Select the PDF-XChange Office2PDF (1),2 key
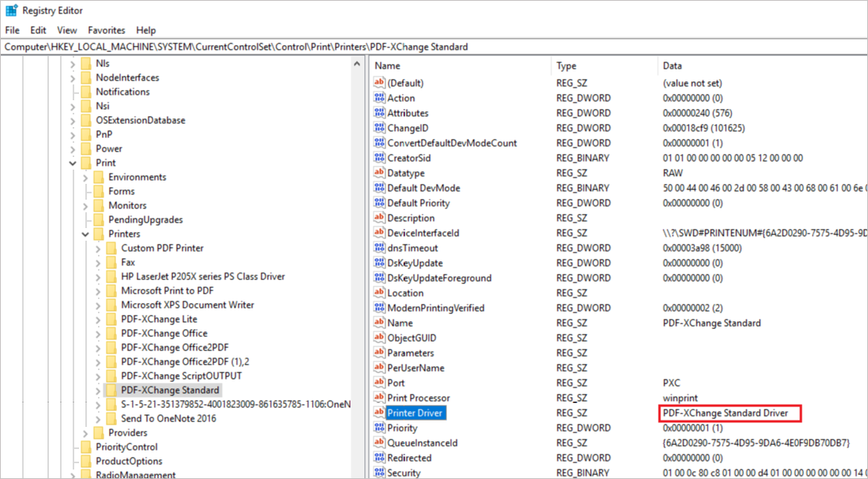Screen dimensions: 868x479 coord(186,361)
